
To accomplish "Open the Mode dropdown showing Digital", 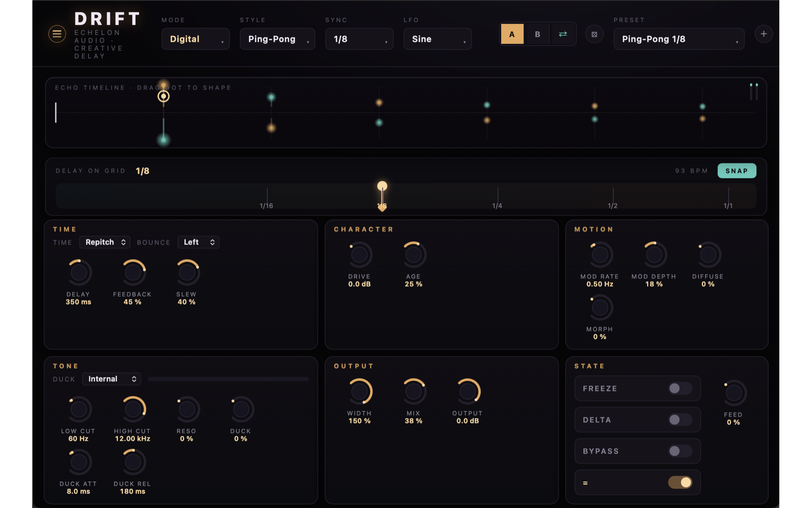I will tap(195, 39).
